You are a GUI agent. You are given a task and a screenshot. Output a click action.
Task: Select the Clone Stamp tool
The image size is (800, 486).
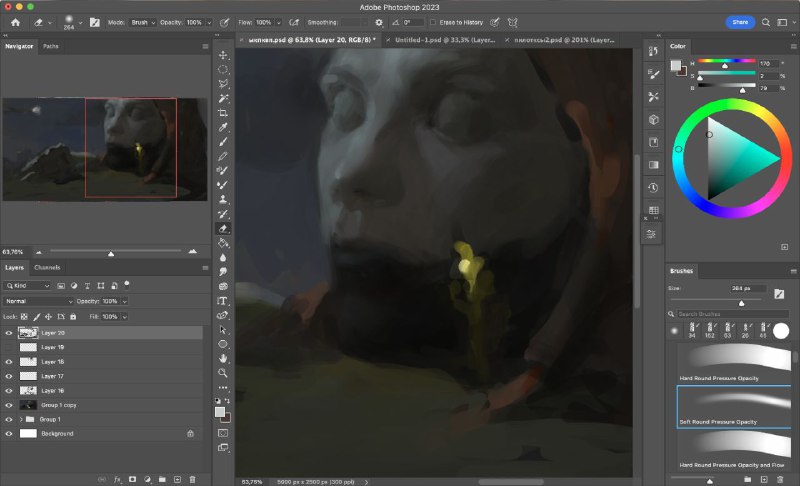pos(223,199)
